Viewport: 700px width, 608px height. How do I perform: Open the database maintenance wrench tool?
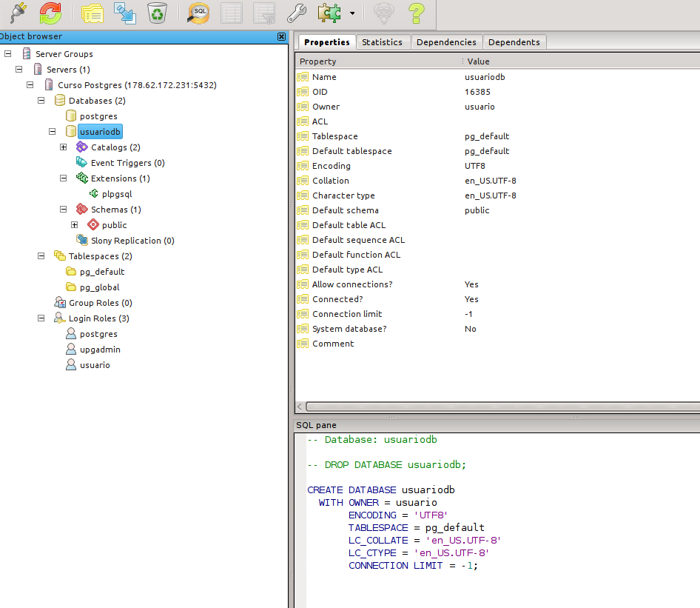tap(297, 13)
